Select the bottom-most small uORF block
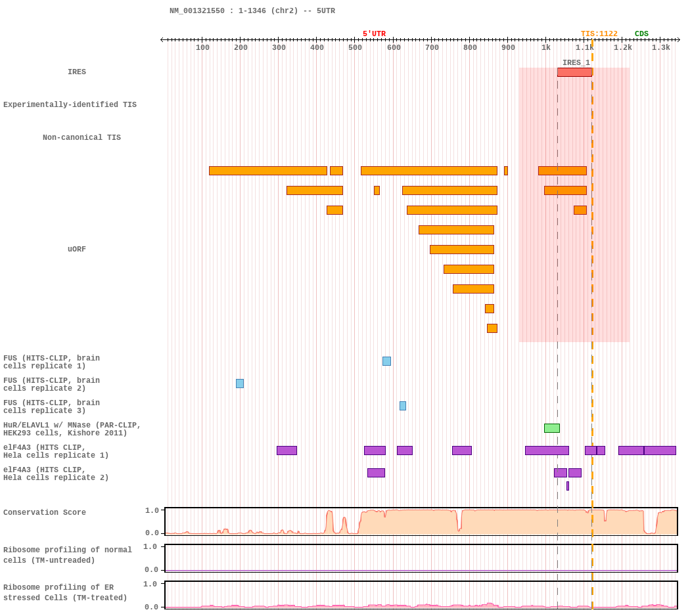The width and height of the screenshot is (690, 616). [x=492, y=328]
